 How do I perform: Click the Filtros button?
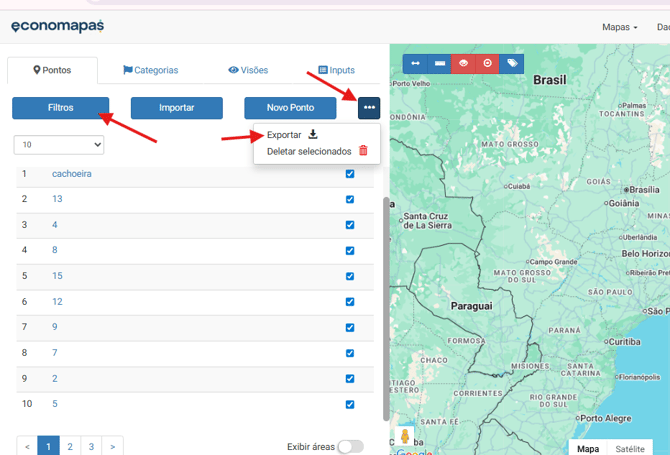pos(61,108)
